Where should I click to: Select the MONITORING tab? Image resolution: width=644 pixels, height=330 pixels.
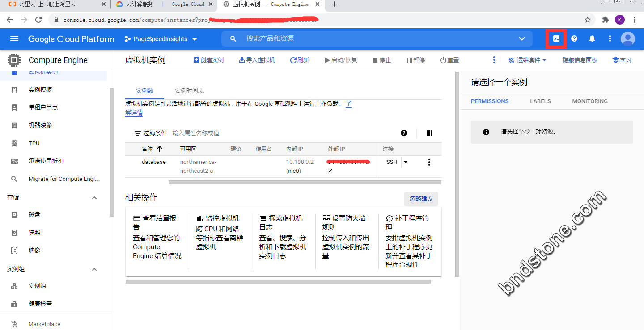[590, 101]
